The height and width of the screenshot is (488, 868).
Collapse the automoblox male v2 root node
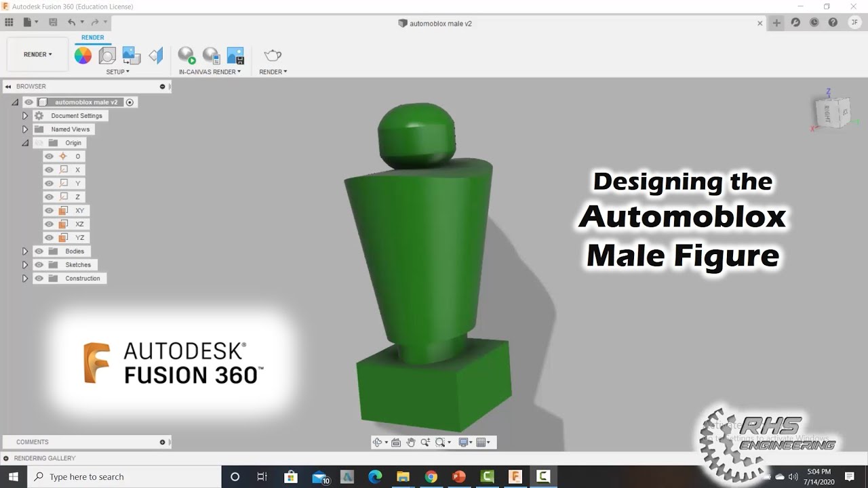tap(15, 102)
